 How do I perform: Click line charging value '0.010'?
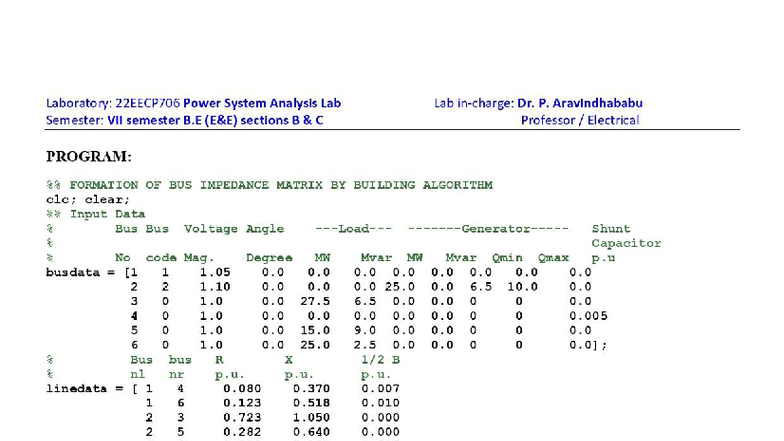pyautogui.click(x=380, y=404)
